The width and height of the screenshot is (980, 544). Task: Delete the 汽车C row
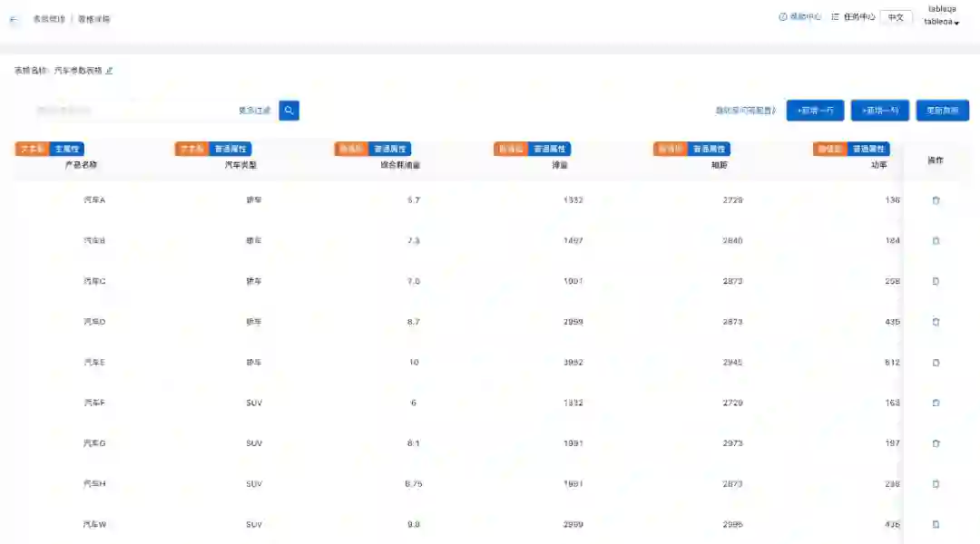(x=936, y=282)
